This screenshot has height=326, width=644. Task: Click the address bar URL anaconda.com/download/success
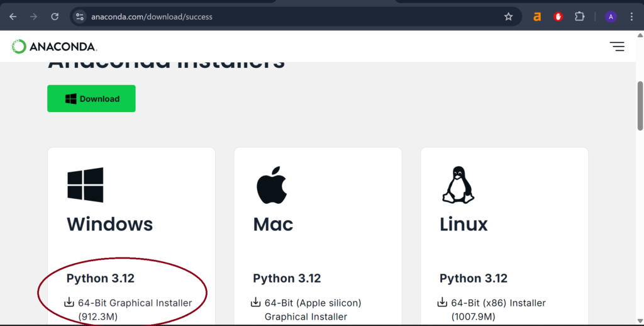tap(152, 17)
